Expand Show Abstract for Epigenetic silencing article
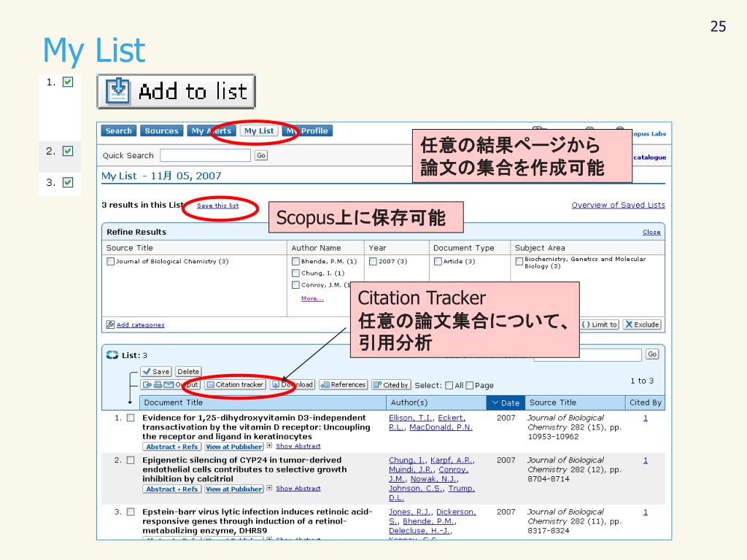747x560 pixels. [298, 489]
